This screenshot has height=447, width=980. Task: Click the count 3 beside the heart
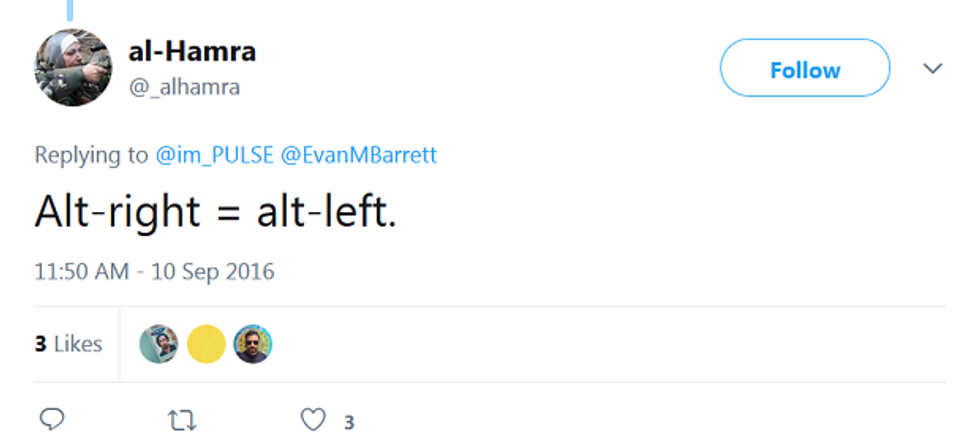point(349,422)
